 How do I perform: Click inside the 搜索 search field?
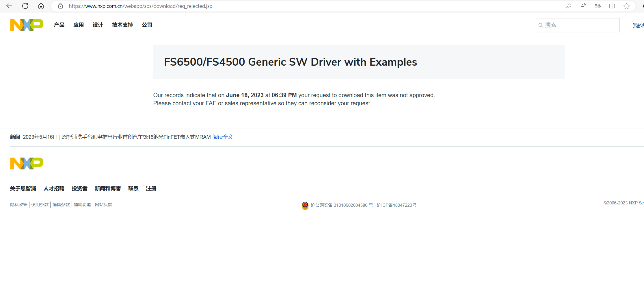point(578,25)
